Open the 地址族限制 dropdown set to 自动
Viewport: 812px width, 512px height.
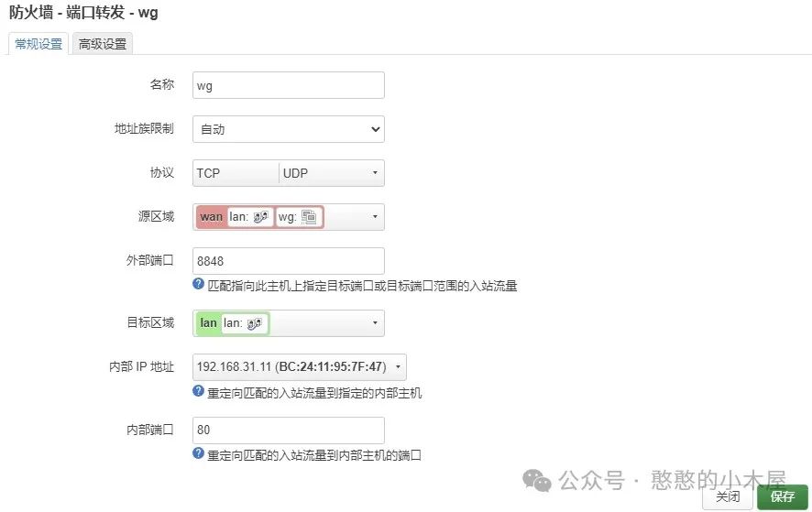[289, 129]
